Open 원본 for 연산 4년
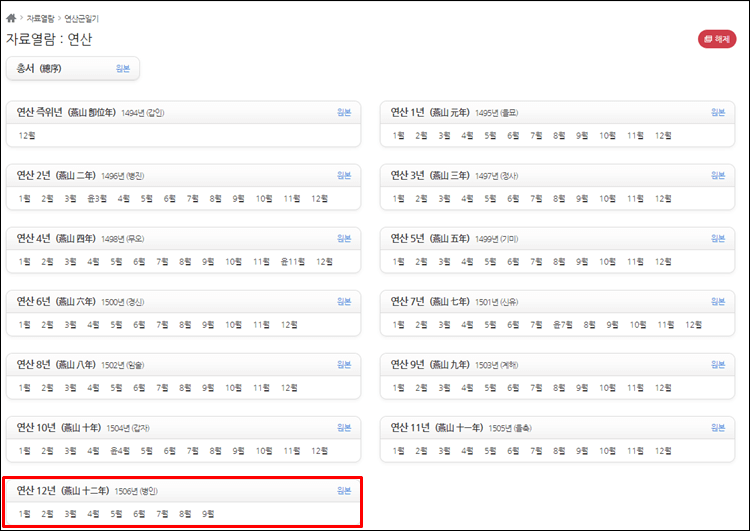 click(x=344, y=239)
